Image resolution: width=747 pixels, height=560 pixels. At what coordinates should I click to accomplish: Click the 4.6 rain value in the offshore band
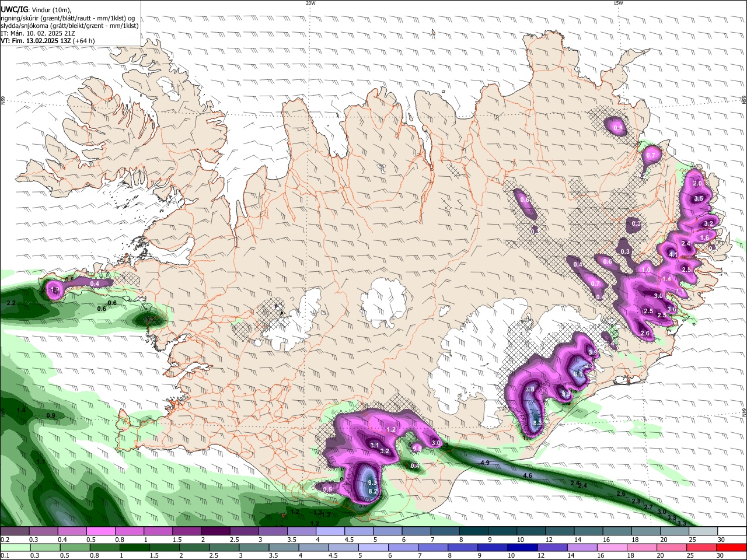pyautogui.click(x=528, y=476)
